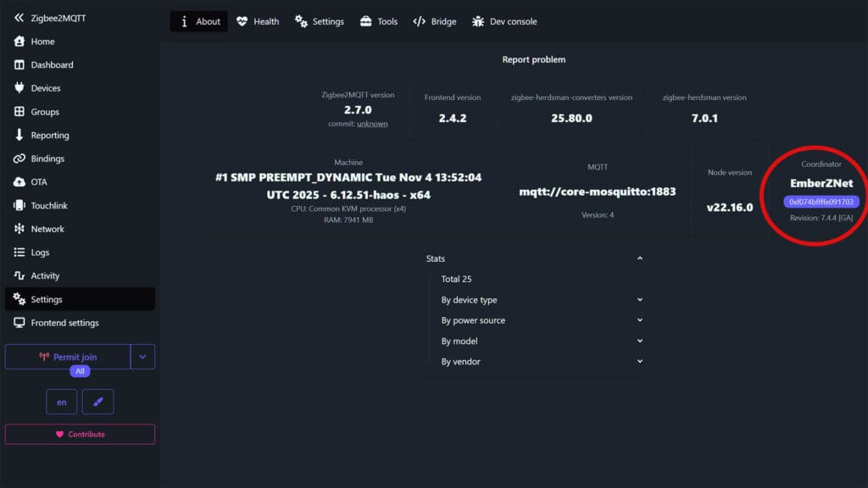Collapse the sidebar with the double-arrow icon
Viewport: 868px width, 488px height.
click(x=19, y=17)
